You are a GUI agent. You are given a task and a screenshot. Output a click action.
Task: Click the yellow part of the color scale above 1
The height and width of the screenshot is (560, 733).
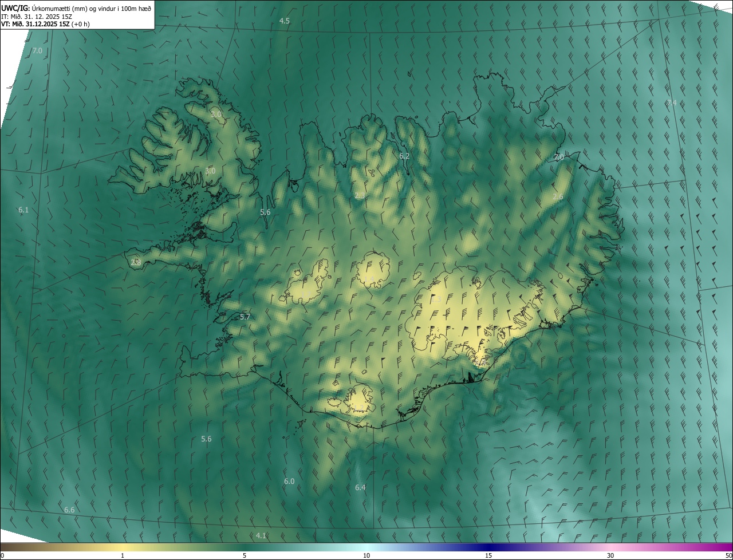122,547
